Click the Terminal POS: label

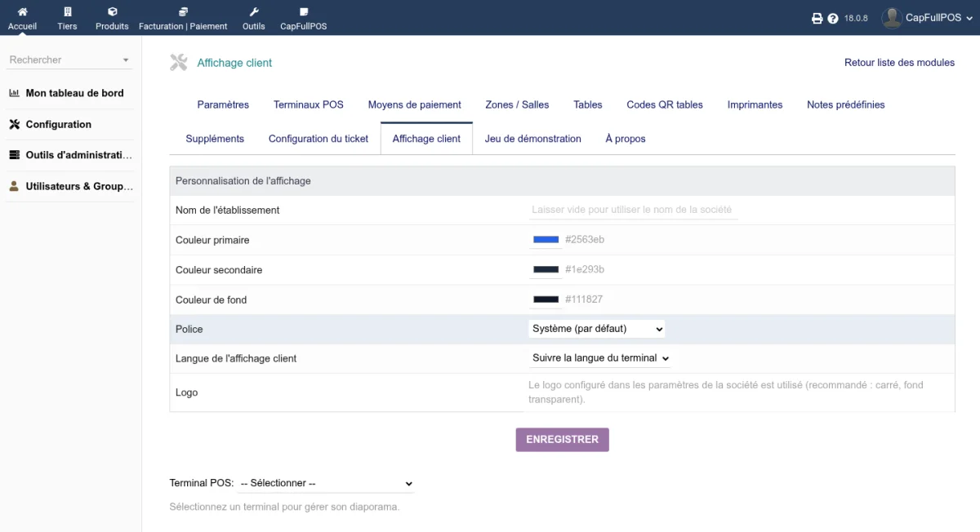pyautogui.click(x=202, y=483)
